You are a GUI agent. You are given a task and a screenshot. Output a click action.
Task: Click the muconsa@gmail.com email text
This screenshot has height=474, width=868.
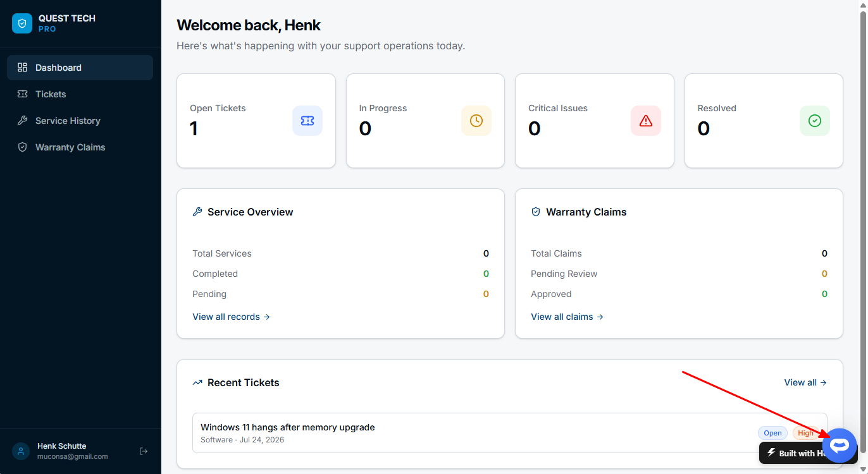tap(72, 456)
